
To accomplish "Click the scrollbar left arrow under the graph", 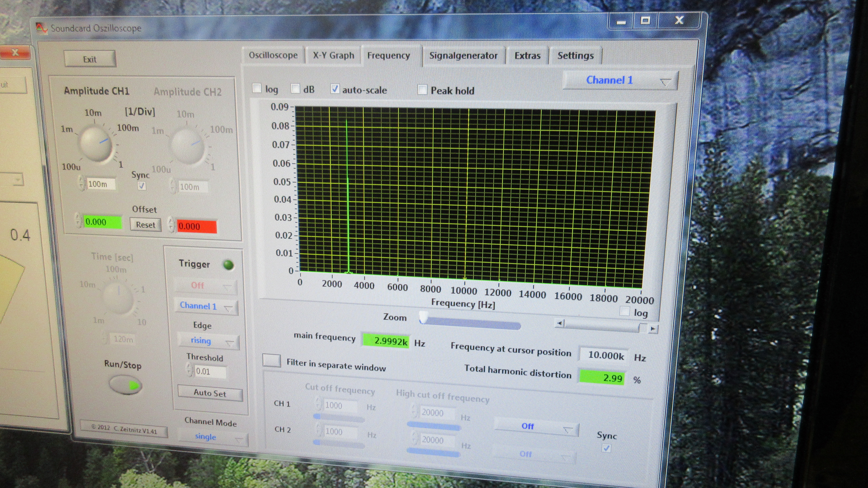I will [559, 323].
